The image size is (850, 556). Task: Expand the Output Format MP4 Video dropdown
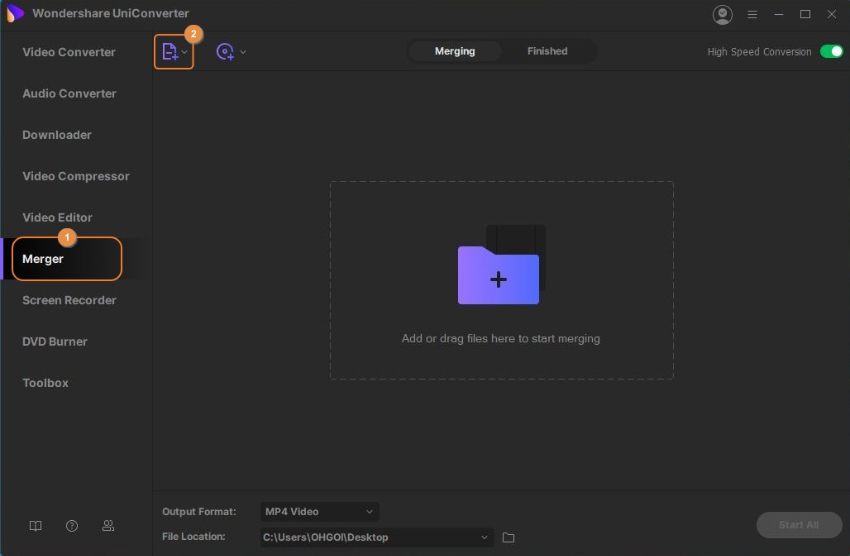coord(319,511)
